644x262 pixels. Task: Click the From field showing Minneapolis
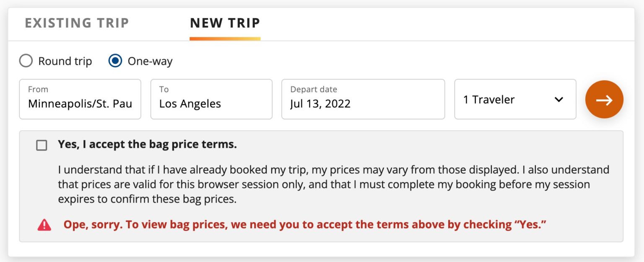(x=80, y=99)
